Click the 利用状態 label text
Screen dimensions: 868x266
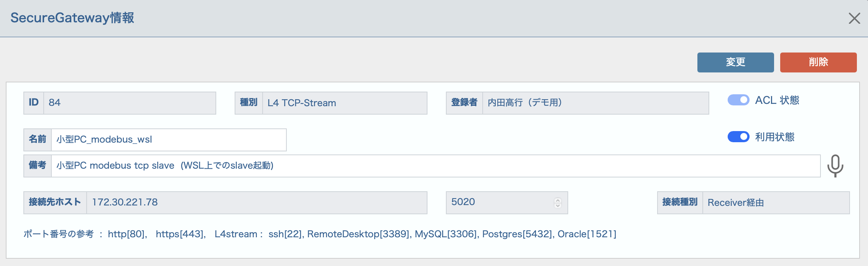click(775, 137)
